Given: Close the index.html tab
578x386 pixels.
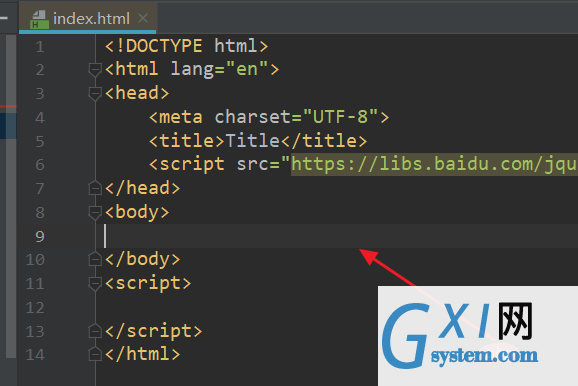Looking at the screenshot, I should click(143, 18).
